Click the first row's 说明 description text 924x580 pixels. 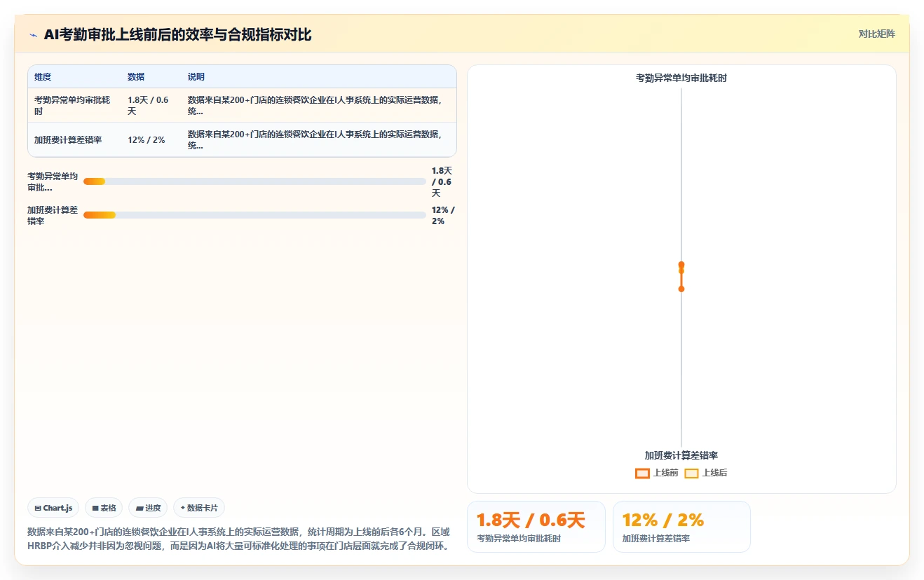coord(316,106)
